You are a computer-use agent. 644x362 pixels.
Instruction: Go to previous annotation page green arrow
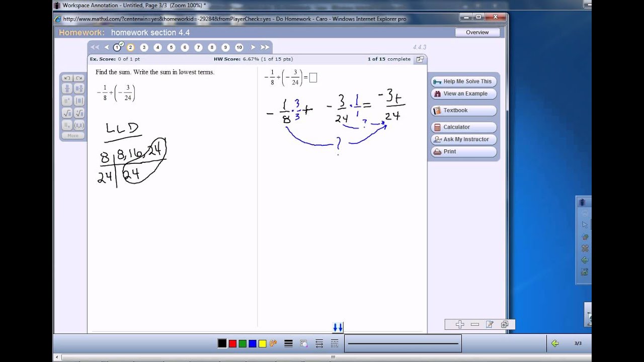pos(555,343)
